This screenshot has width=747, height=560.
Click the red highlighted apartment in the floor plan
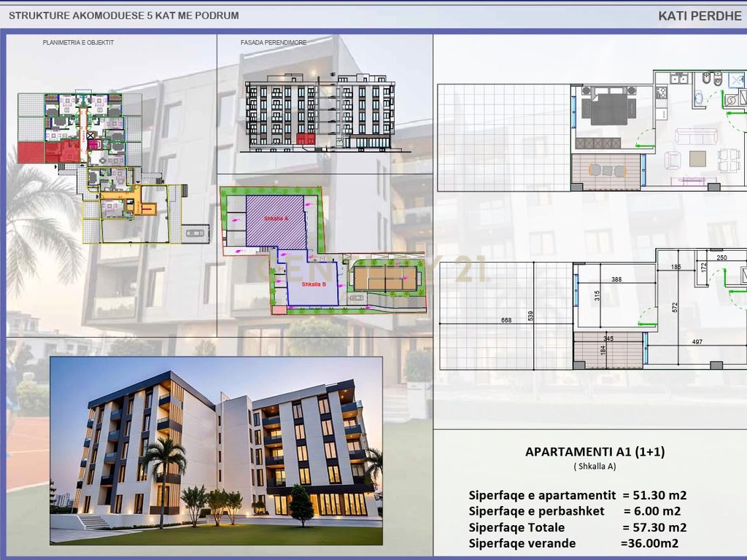pos(49,152)
